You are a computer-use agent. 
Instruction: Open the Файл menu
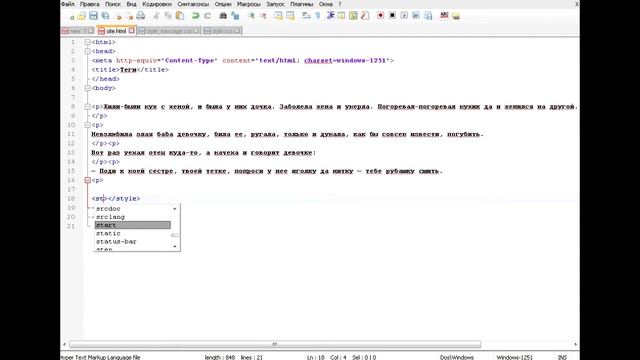click(68, 4)
